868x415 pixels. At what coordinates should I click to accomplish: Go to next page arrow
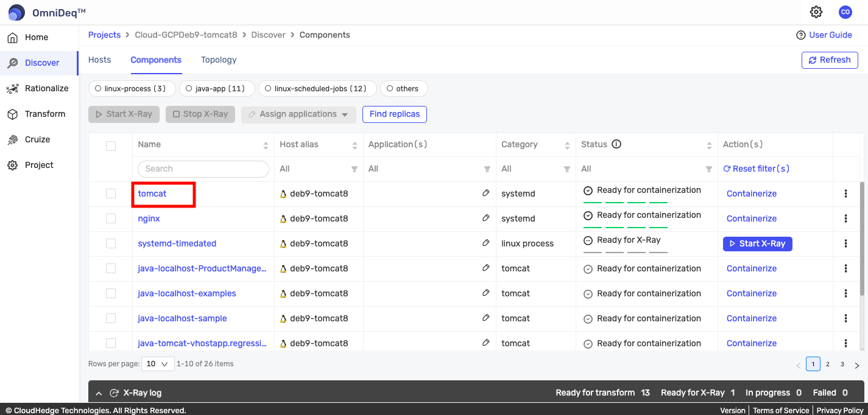click(x=857, y=366)
